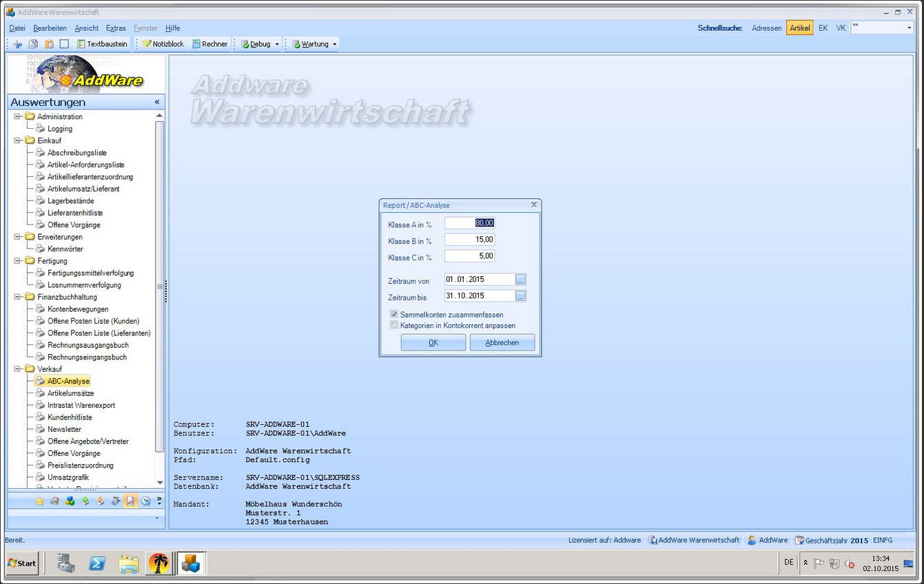This screenshot has height=584, width=924.
Task: Collapse the Administration tree folder
Action: [x=18, y=116]
